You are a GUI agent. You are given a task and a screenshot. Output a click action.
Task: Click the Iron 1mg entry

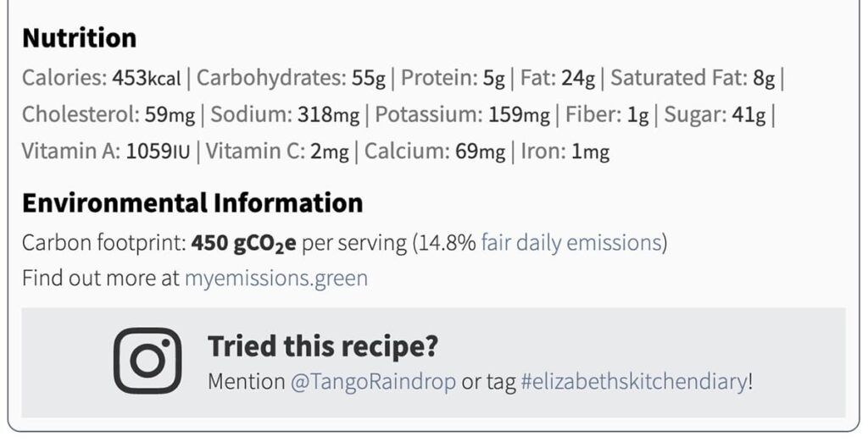point(565,151)
